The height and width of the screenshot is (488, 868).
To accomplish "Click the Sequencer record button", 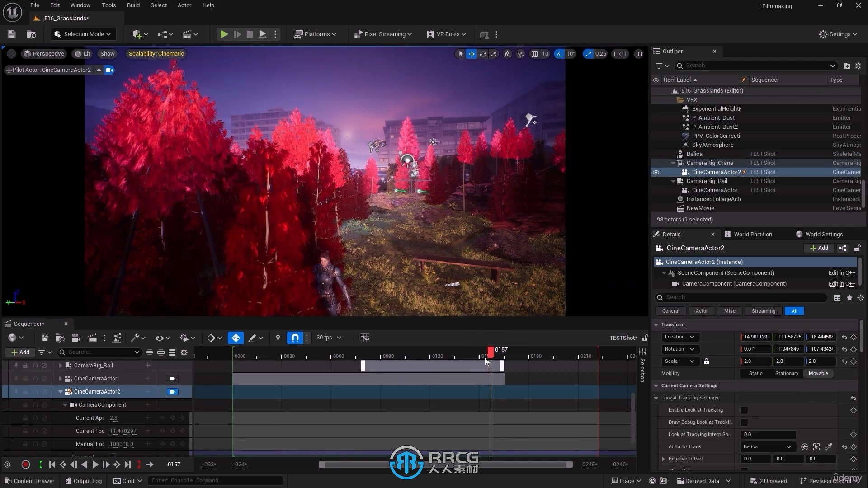I will (x=25, y=465).
